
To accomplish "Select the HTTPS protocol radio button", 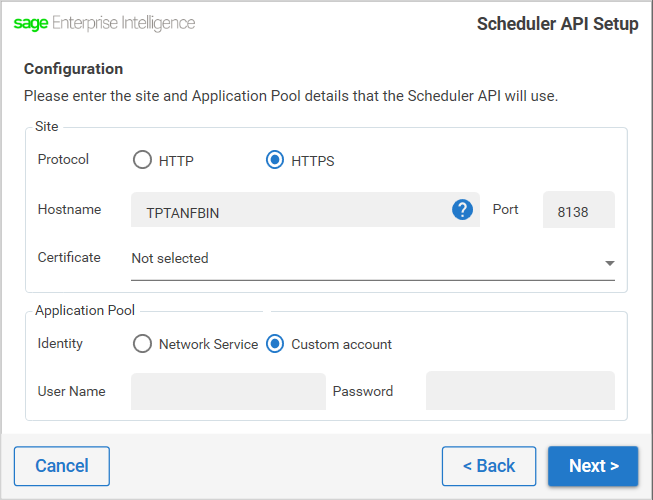I will click(275, 160).
